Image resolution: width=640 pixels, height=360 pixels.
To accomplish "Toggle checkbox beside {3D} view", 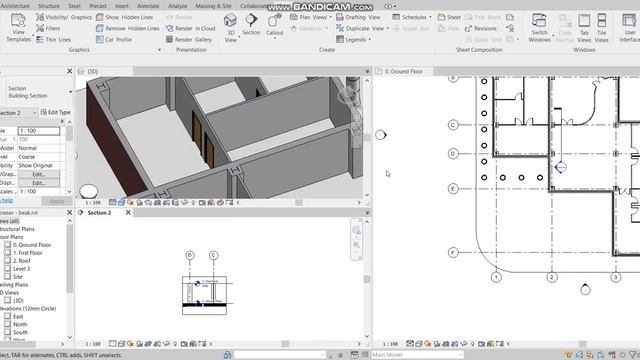I will (8, 300).
